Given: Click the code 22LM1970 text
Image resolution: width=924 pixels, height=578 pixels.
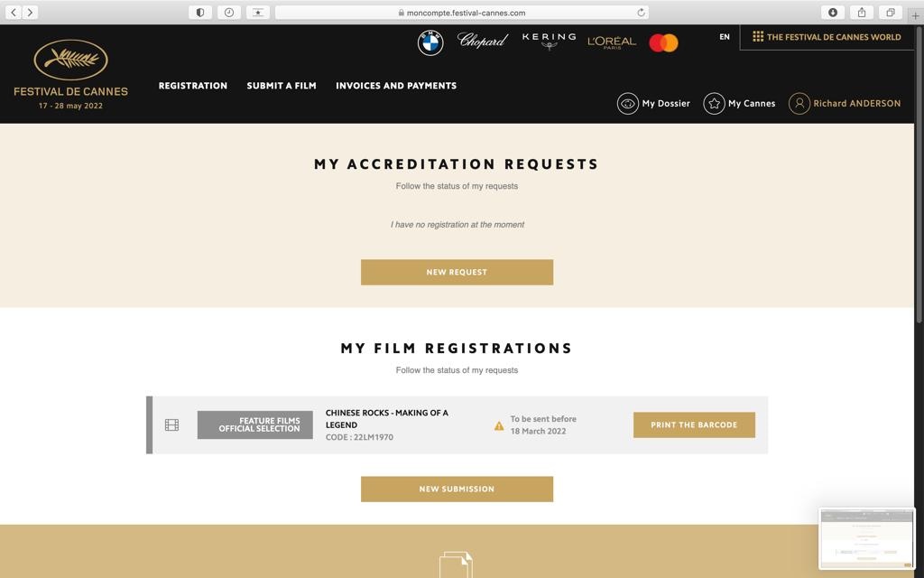Looking at the screenshot, I should click(x=359, y=437).
